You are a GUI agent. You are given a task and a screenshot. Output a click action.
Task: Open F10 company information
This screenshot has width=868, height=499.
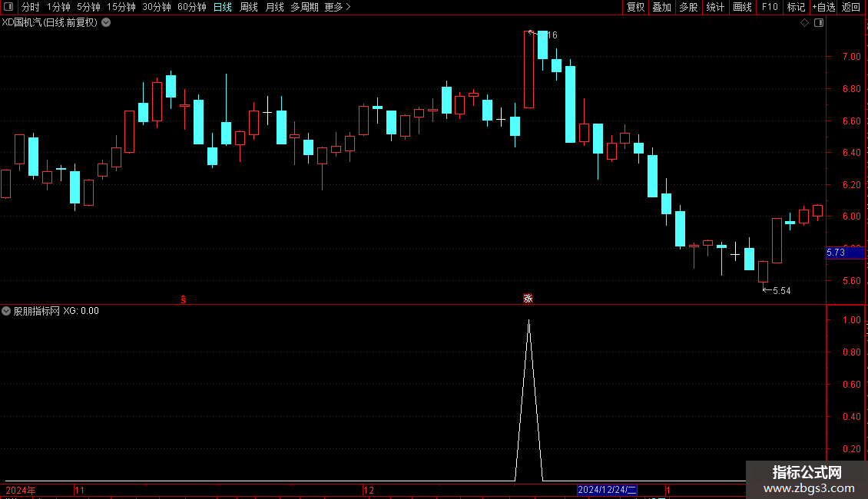click(x=770, y=7)
